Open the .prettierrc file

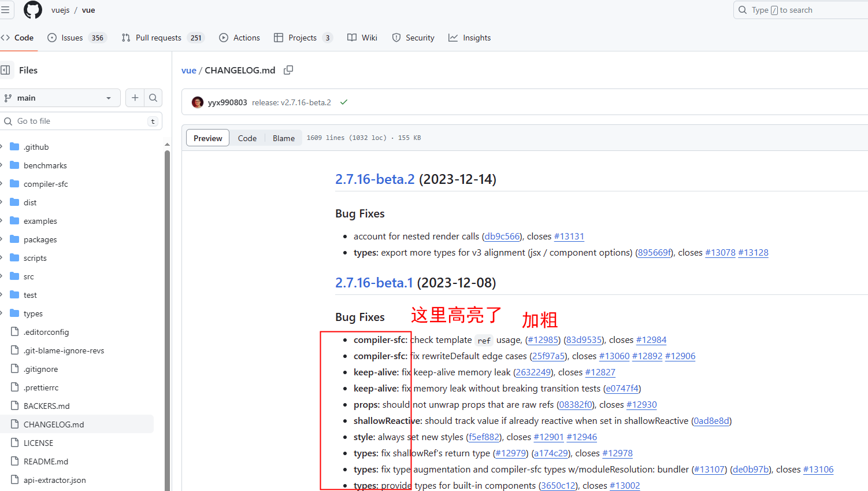coord(41,387)
